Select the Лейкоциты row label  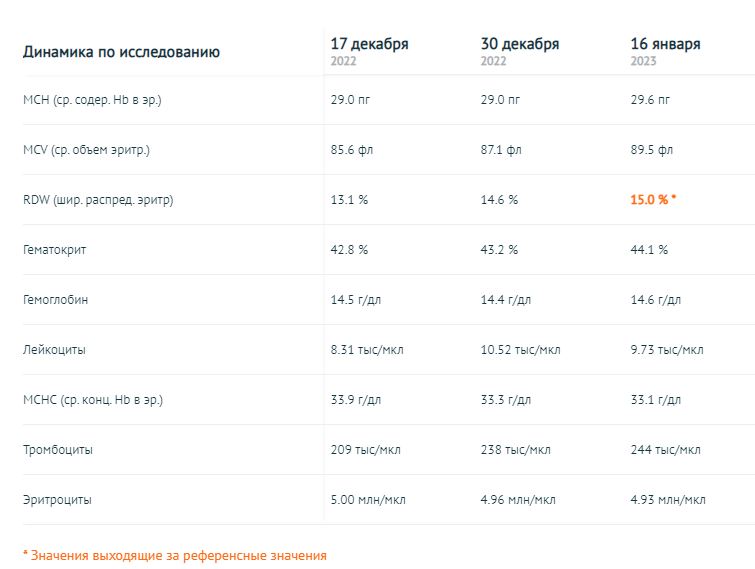54,350
